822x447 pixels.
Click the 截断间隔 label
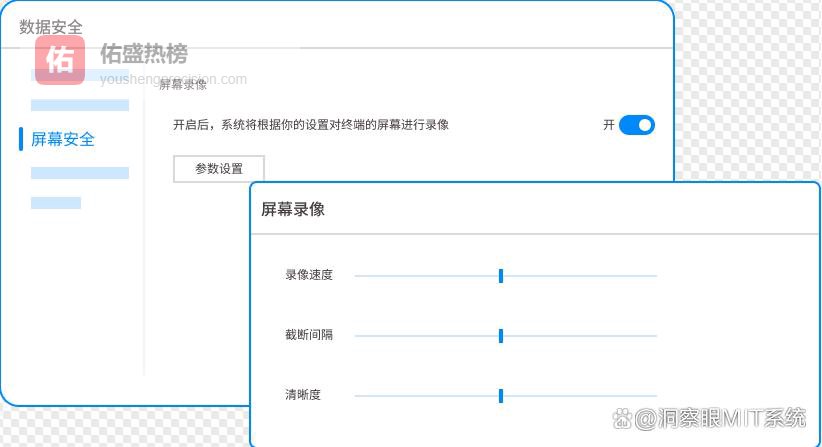(309, 335)
